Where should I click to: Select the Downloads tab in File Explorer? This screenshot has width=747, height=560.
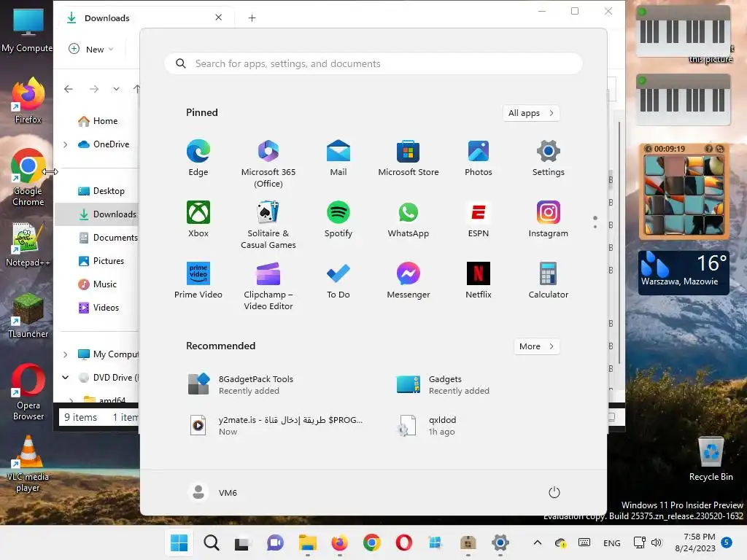tap(145, 18)
